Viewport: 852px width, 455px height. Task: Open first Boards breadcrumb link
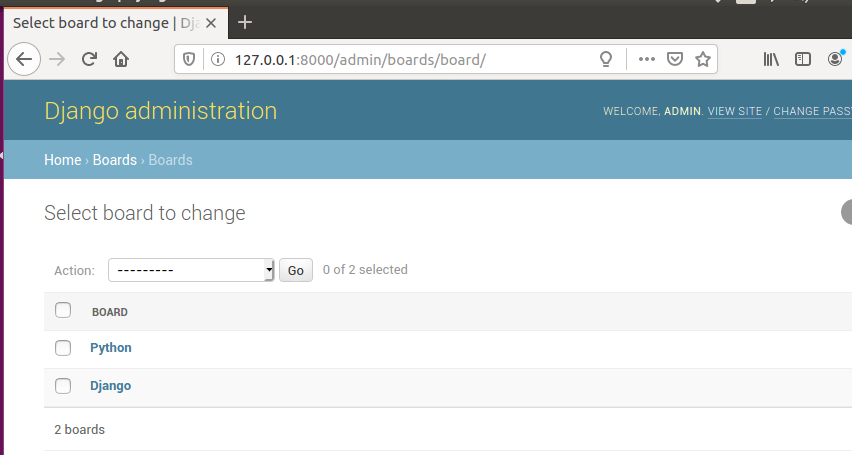[x=115, y=160]
